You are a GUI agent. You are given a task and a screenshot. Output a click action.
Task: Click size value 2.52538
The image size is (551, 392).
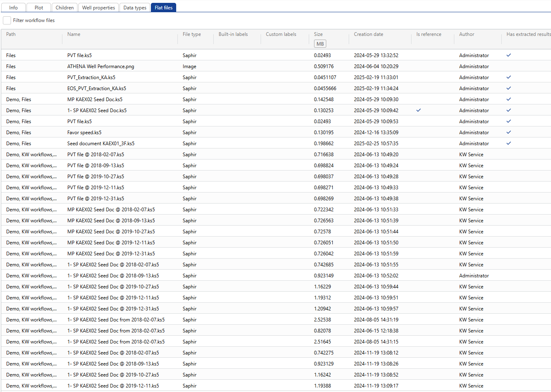point(323,320)
